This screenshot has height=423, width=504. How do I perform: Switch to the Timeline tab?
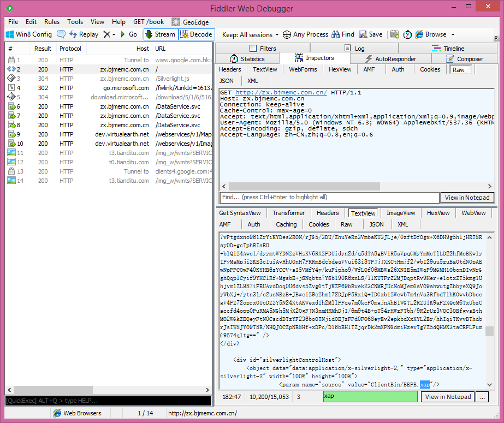coord(448,49)
